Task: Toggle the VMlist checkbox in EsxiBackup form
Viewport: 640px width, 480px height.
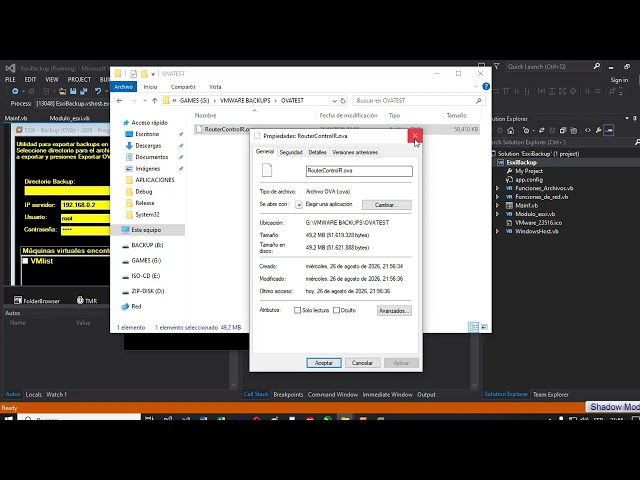Action: tap(25, 261)
